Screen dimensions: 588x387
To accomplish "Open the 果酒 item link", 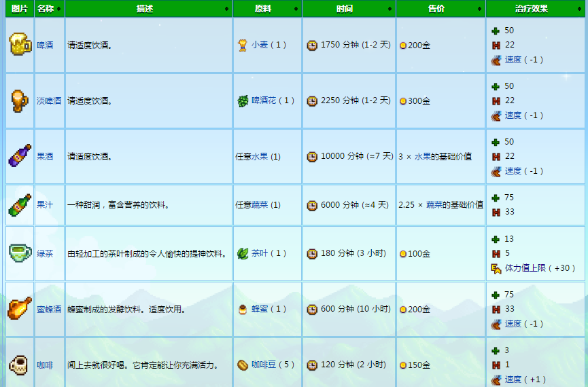I will pos(45,157).
